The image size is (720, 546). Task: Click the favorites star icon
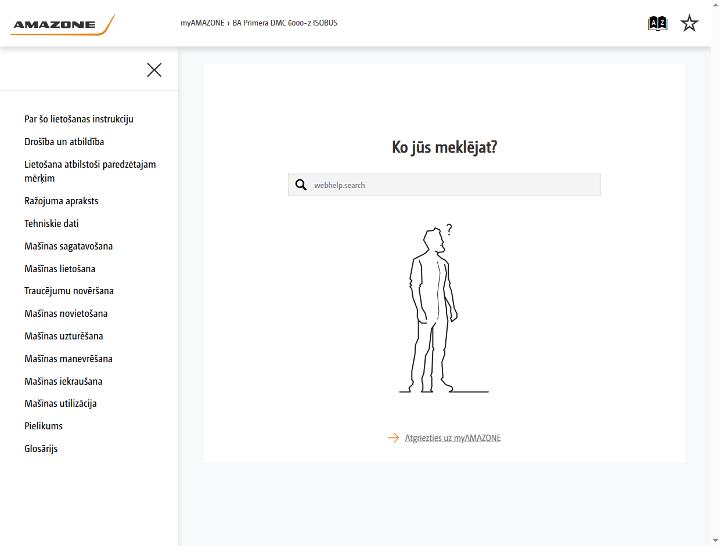tap(689, 23)
